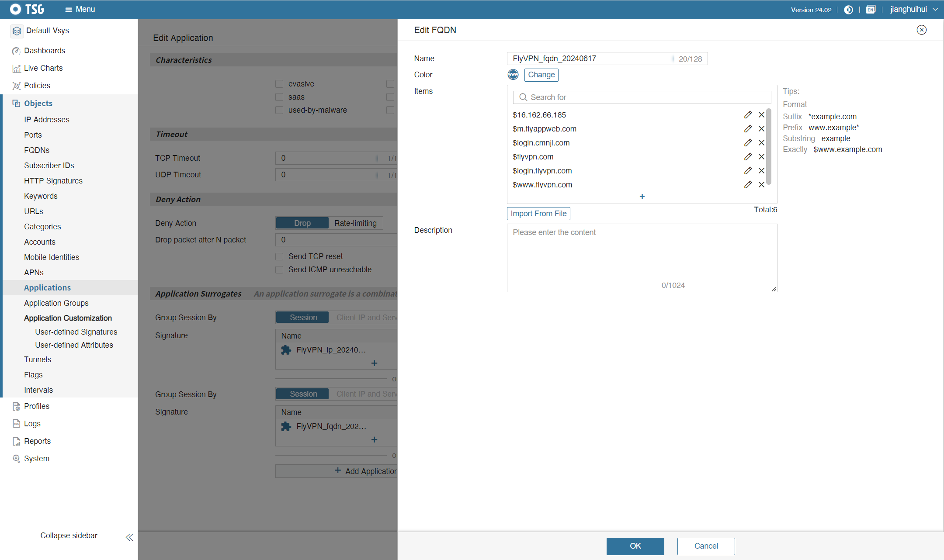Check the evasive checkbox

[279, 84]
